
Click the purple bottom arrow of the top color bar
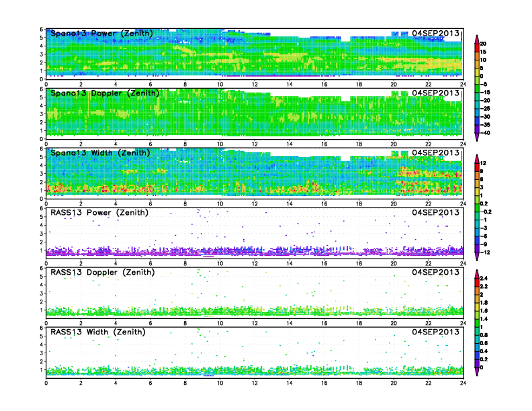point(477,137)
